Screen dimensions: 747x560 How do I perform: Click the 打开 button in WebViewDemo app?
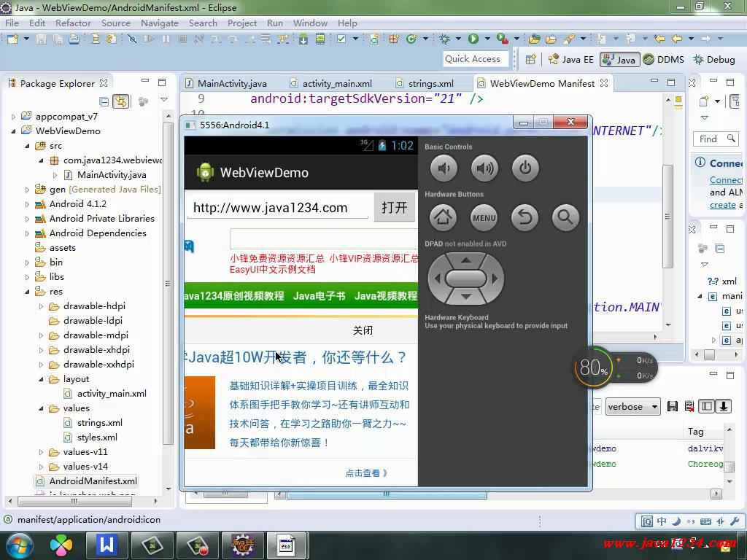point(395,207)
